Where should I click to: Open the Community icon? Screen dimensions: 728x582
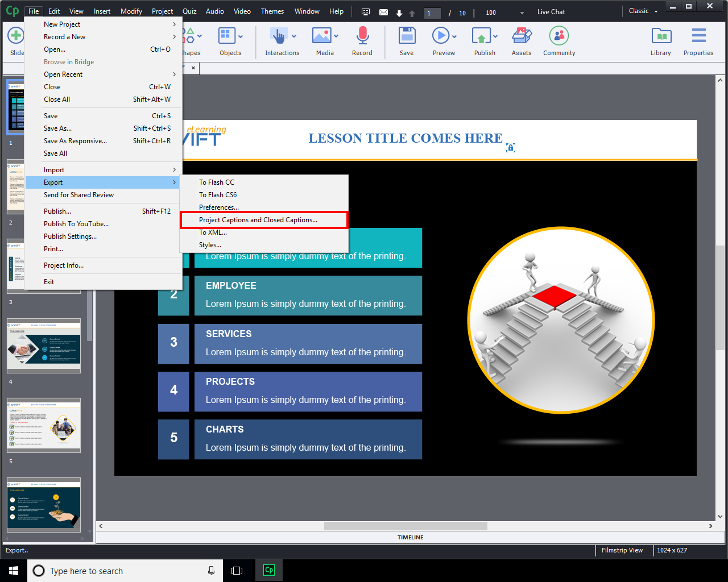click(559, 36)
